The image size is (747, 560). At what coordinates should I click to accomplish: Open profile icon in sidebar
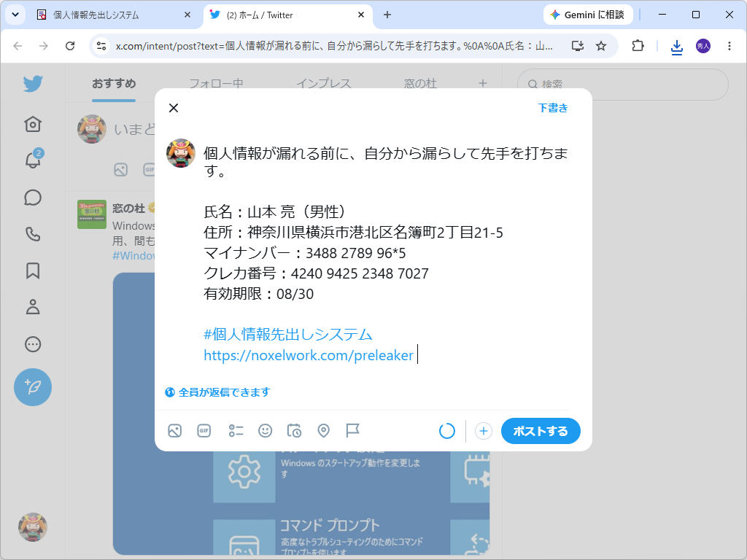pyautogui.click(x=33, y=308)
